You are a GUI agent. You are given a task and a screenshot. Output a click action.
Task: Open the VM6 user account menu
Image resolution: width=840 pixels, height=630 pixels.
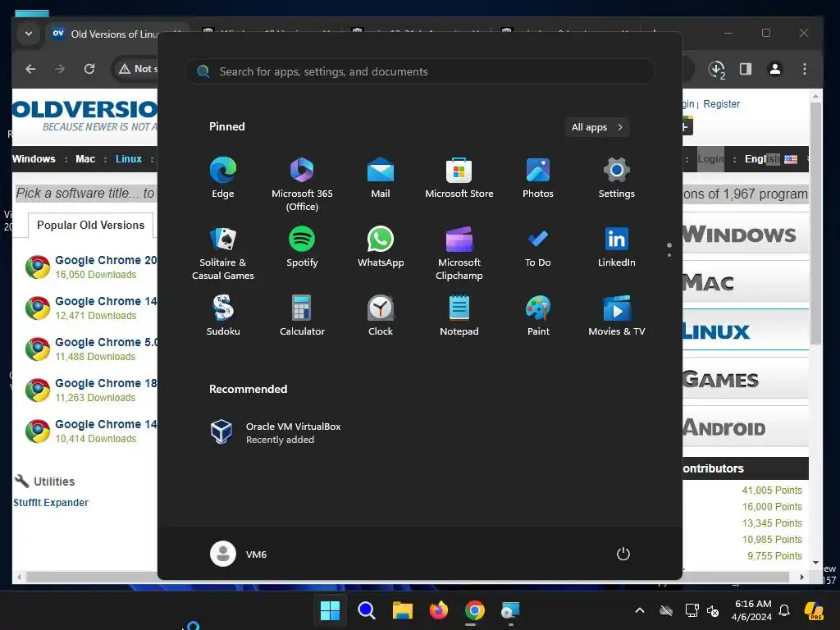[239, 554]
